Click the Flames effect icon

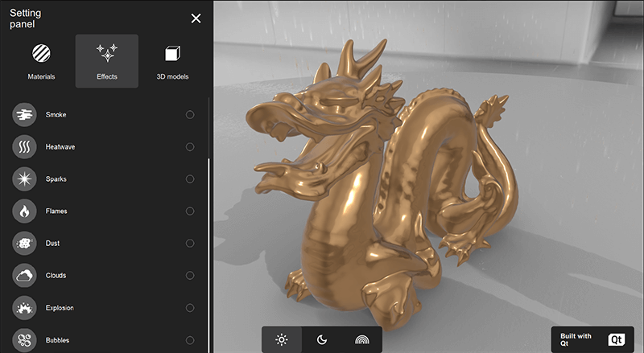pos(24,211)
